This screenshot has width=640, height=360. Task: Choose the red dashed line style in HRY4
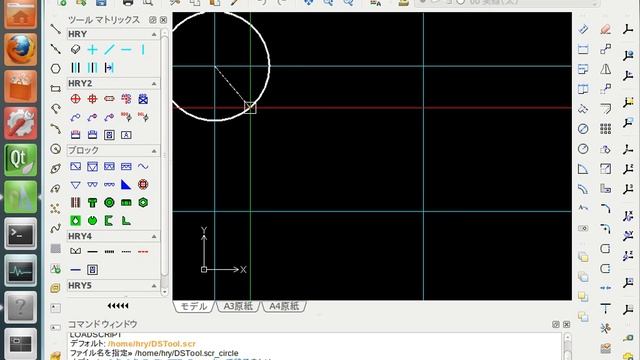pyautogui.click(x=143, y=251)
